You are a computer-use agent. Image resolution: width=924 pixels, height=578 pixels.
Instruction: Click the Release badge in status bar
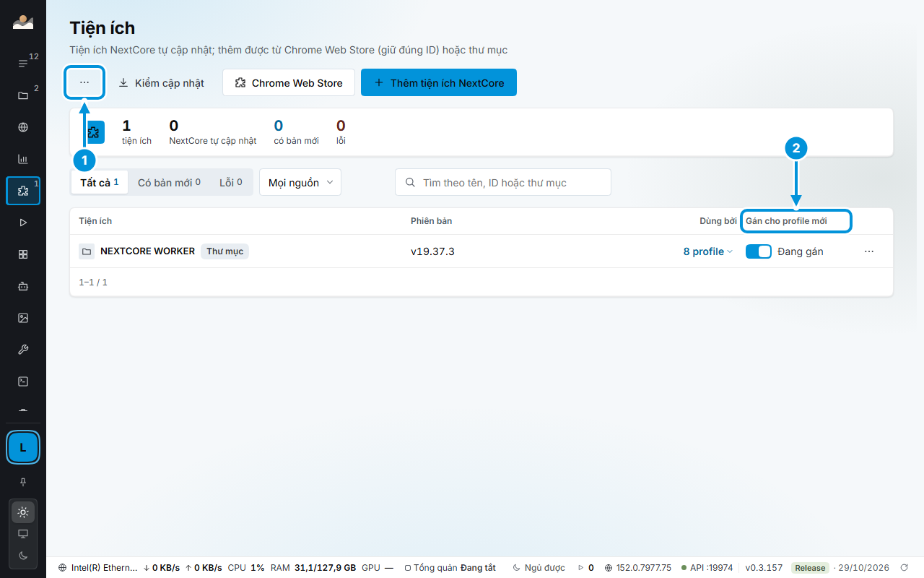tap(810, 568)
